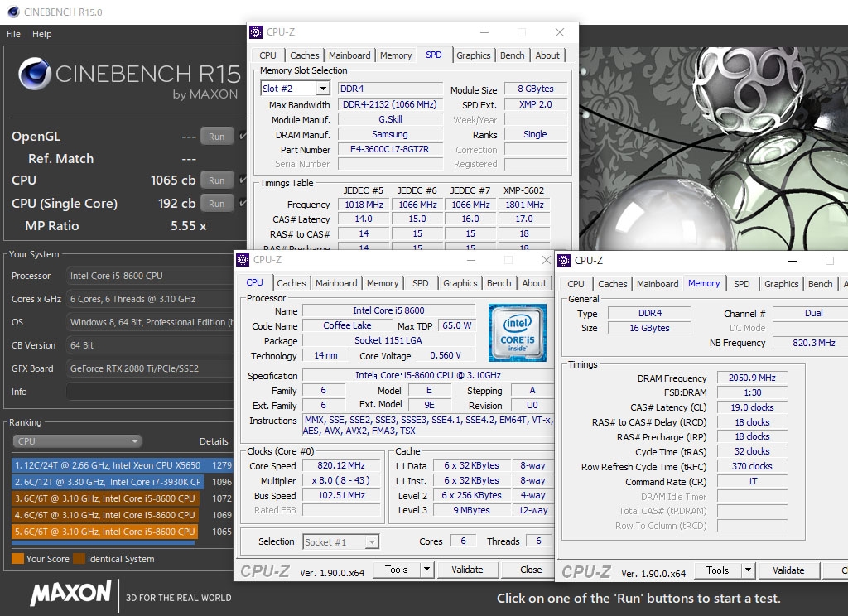This screenshot has height=616, width=848.
Task: Click CPU-Z icon in Memory window title
Action: (x=564, y=260)
